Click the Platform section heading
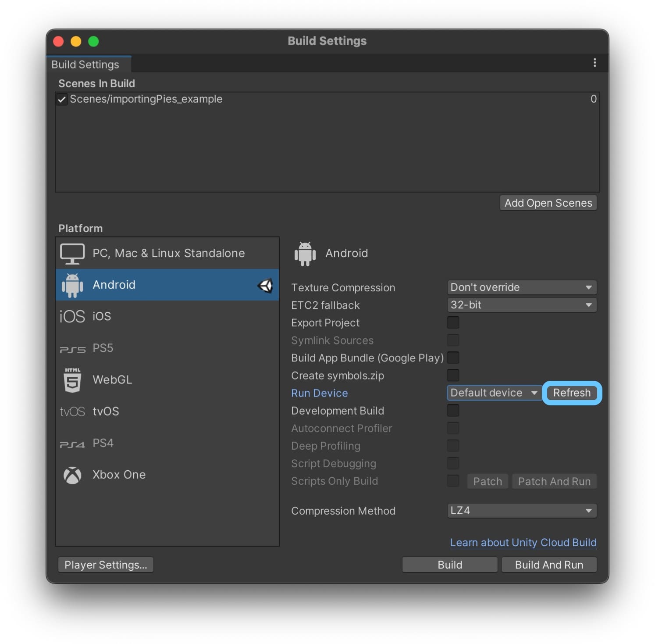Viewport: 655px width, 644px height. [x=81, y=229]
